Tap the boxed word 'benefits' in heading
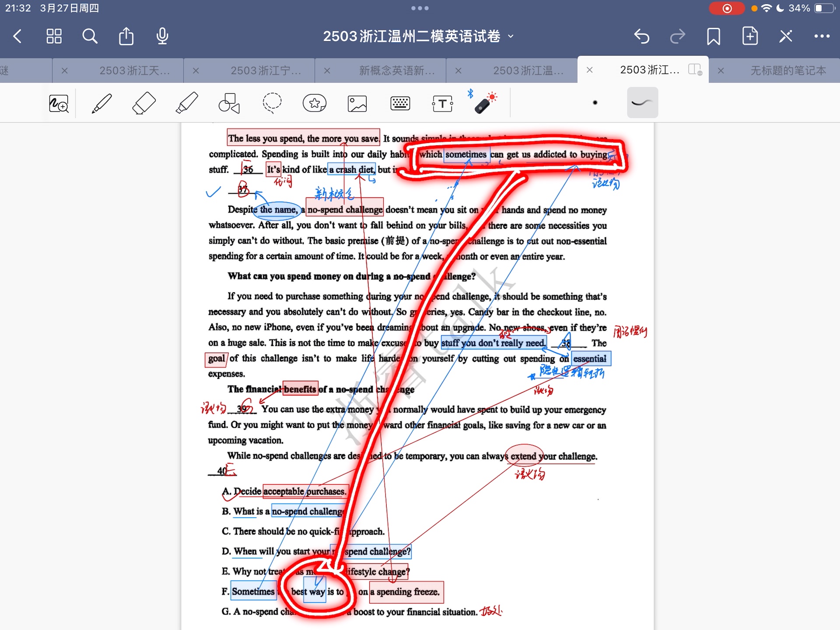Screen dimensions: 840x630 300,389
